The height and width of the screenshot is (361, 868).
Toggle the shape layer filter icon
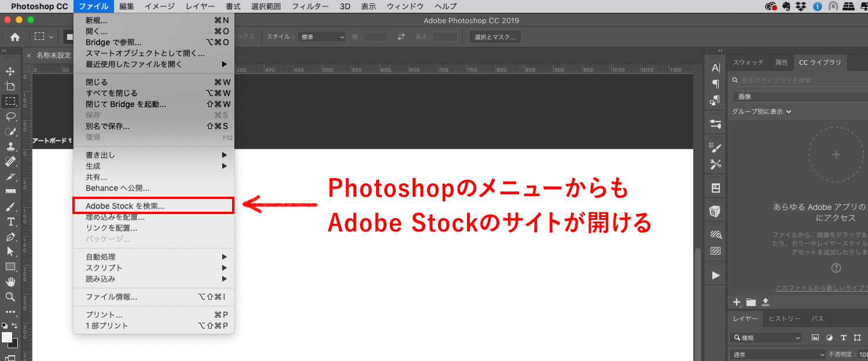857,338
